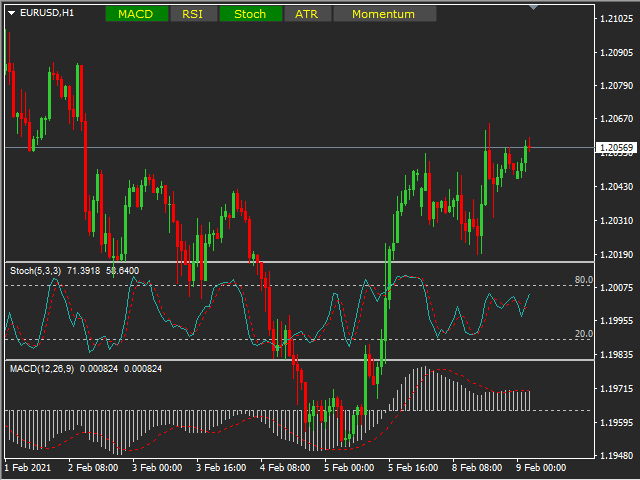
Task: Click the 9 Feb 00:00 time label
Action: 541,468
